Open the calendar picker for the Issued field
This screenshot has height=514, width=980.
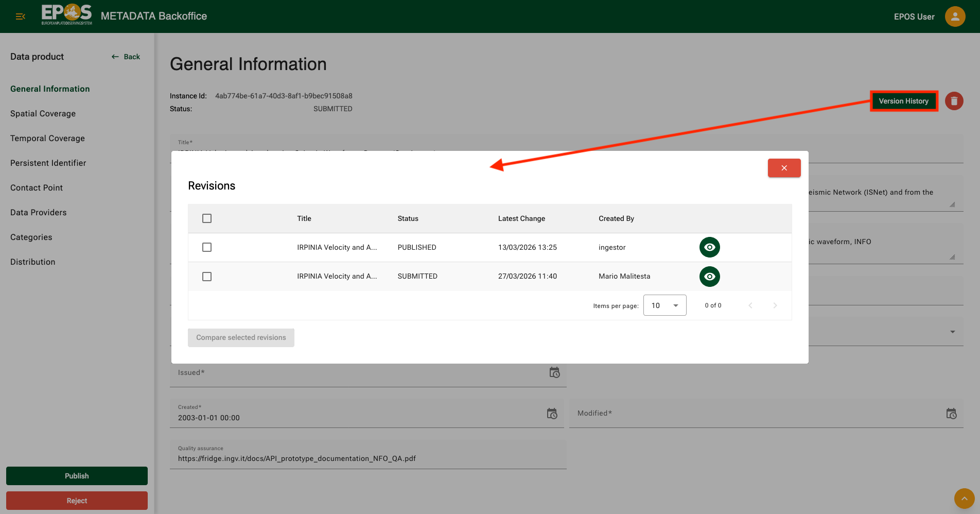click(x=554, y=373)
